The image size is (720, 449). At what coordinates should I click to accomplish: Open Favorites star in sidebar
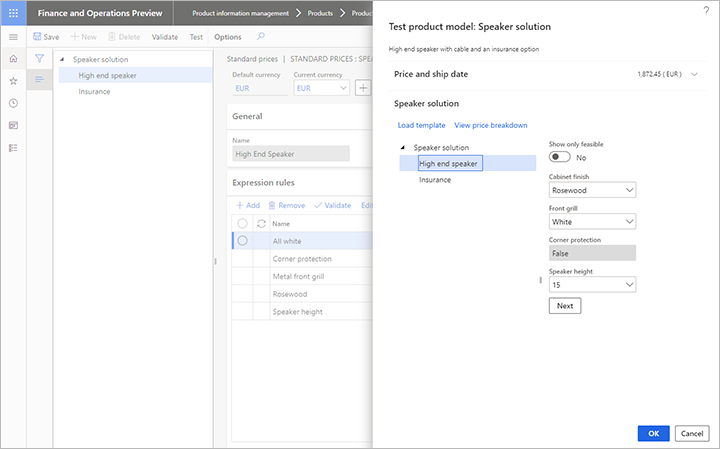click(13, 81)
